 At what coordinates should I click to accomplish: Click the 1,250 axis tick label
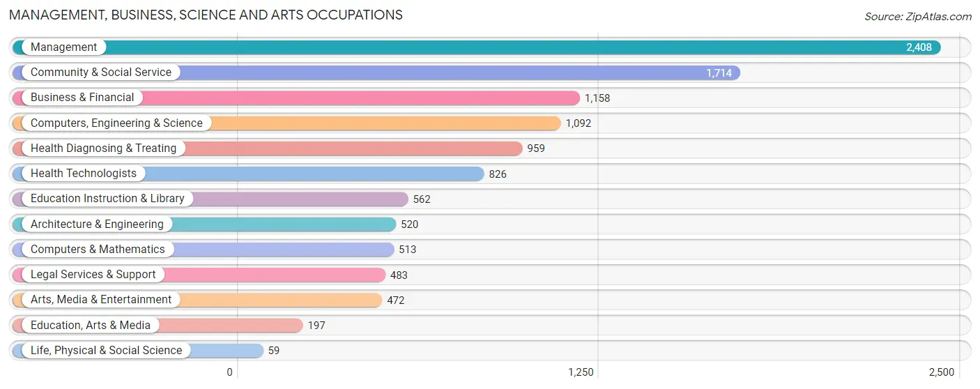[581, 372]
